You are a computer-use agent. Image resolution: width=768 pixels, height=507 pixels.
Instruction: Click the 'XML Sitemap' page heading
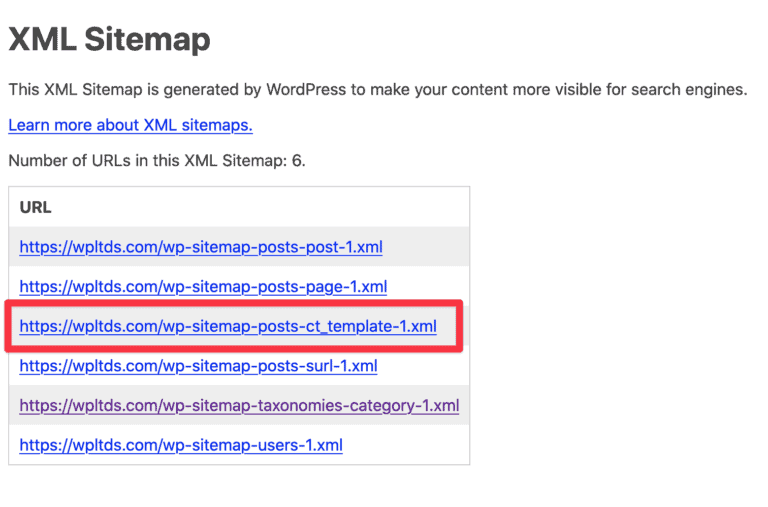coord(109,40)
